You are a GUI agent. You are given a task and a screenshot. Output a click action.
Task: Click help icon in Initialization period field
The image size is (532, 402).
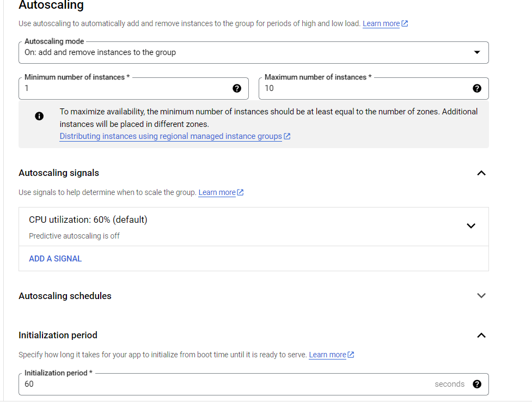click(476, 384)
